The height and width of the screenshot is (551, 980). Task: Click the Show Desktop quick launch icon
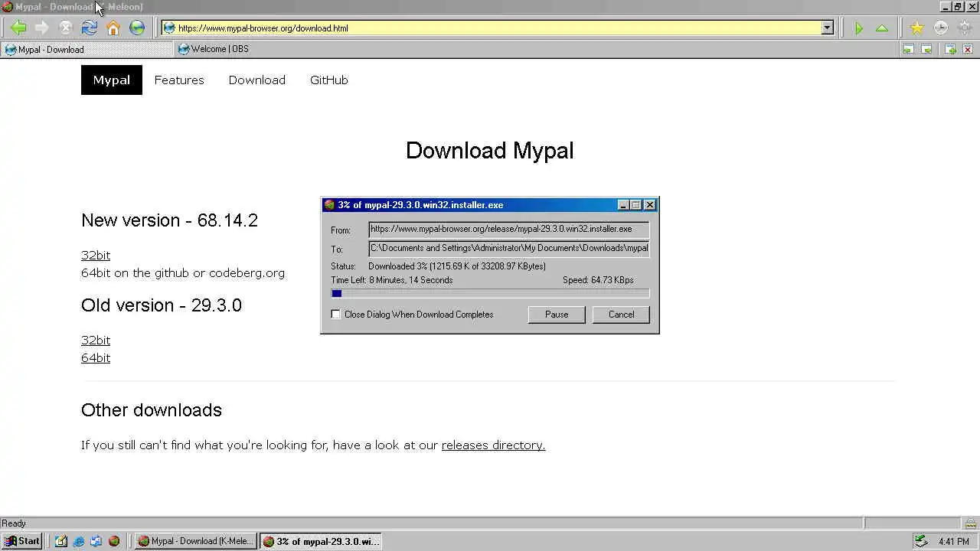(61, 541)
